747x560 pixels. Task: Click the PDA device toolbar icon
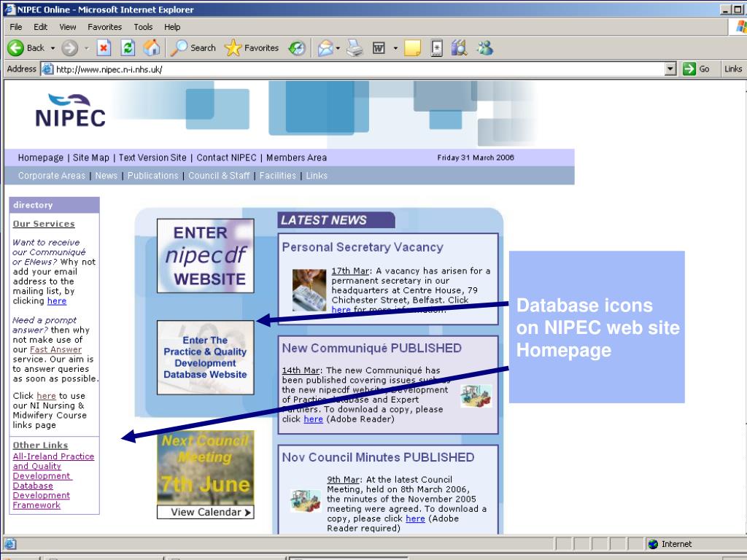coord(436,47)
